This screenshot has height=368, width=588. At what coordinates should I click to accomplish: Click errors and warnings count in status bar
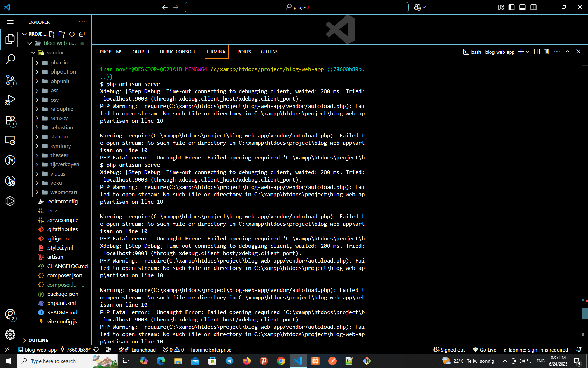pyautogui.click(x=174, y=350)
